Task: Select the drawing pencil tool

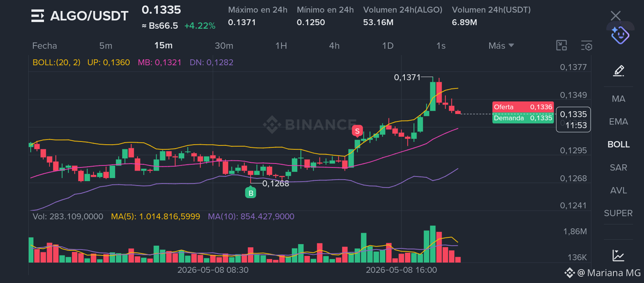Action: [618, 71]
